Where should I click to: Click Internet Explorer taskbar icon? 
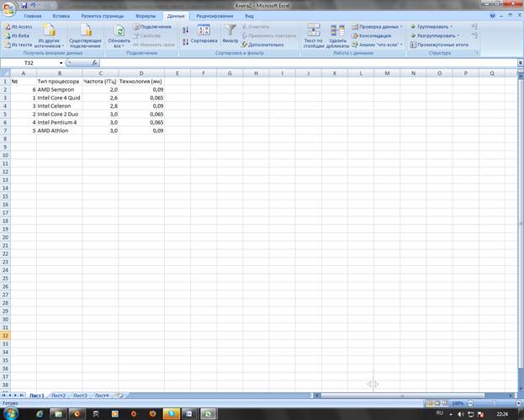point(40,414)
